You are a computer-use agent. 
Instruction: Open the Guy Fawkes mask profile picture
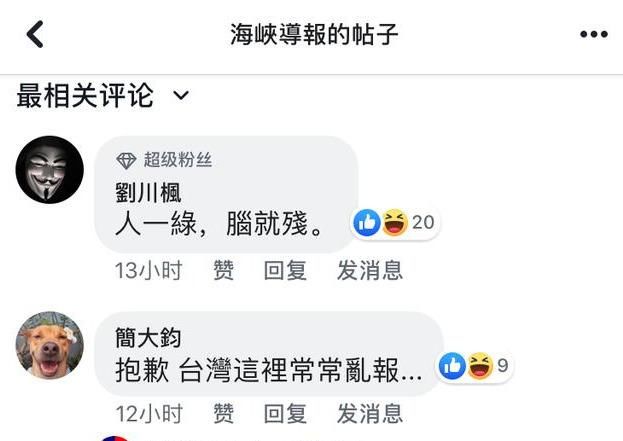click(x=50, y=170)
